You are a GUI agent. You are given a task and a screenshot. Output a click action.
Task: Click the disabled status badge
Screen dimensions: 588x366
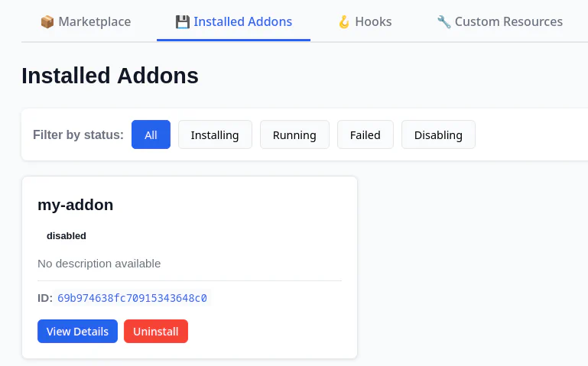pyautogui.click(x=67, y=236)
